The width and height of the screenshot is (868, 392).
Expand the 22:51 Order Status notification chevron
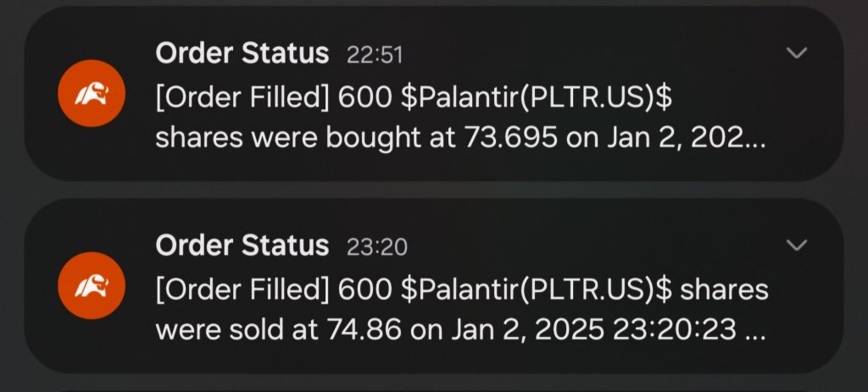pos(797,53)
